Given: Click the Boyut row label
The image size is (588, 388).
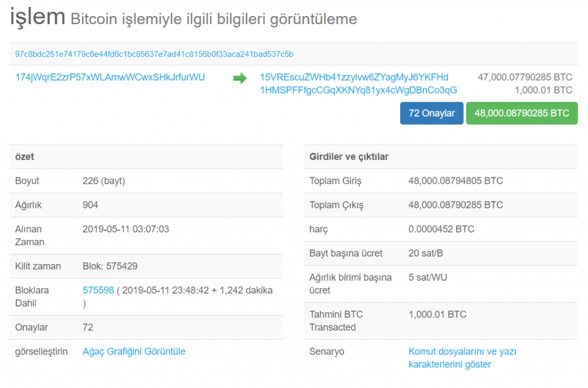Looking at the screenshot, I should (x=27, y=181).
